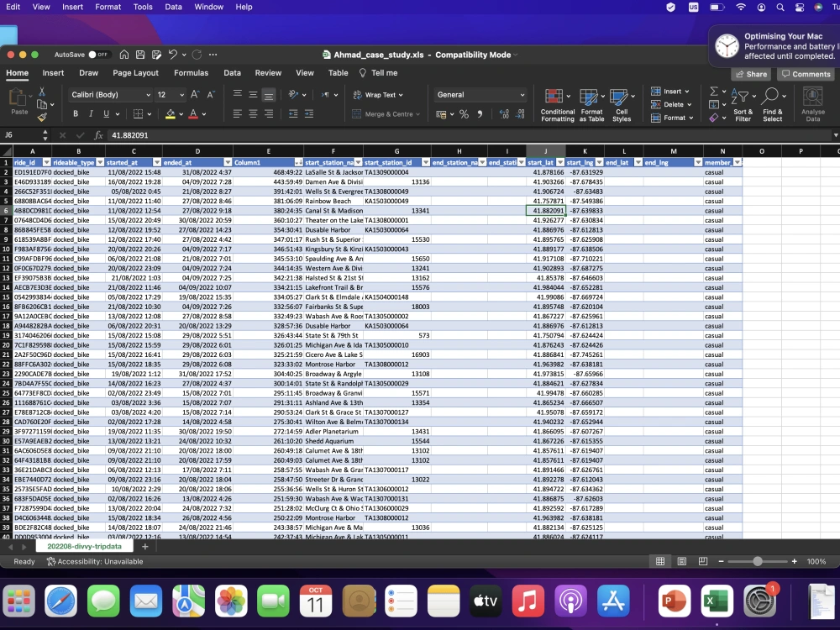
Task: Toggle underline formatting
Action: coord(106,113)
